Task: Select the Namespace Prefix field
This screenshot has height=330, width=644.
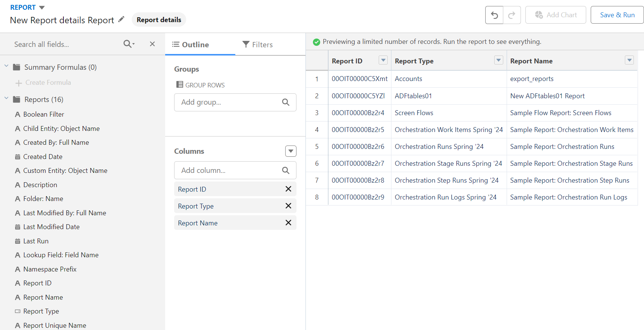Action: pyautogui.click(x=50, y=269)
